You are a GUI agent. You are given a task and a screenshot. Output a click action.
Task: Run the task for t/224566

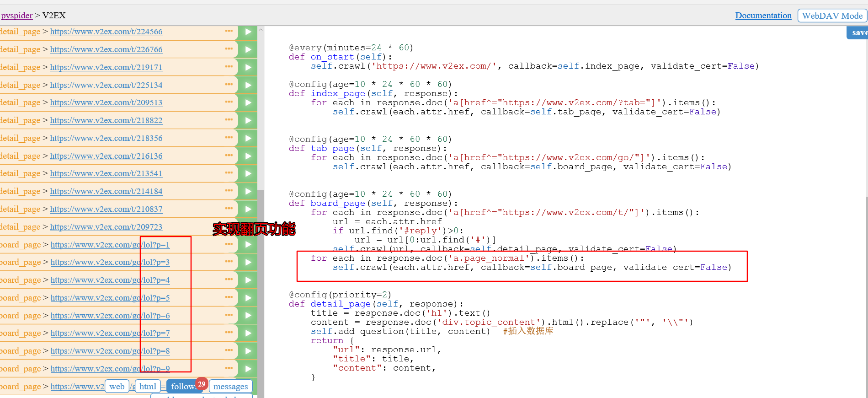coord(248,32)
